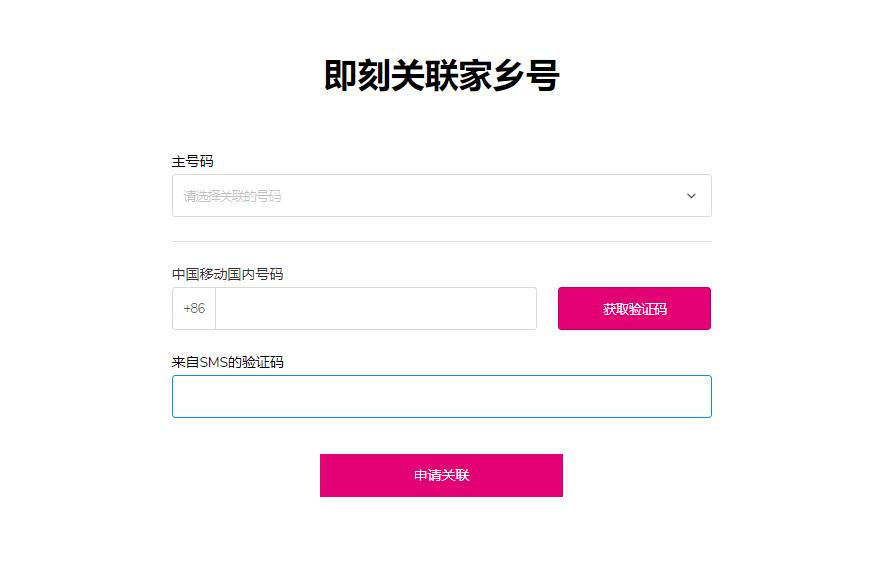The width and height of the screenshot is (876, 578).
Task: Click inside the mobile phone number input
Action: (375, 308)
